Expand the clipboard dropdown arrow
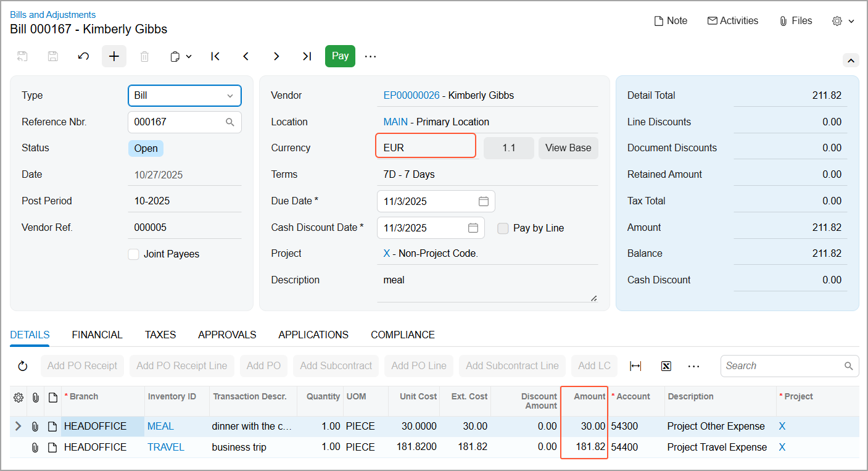 click(x=189, y=56)
